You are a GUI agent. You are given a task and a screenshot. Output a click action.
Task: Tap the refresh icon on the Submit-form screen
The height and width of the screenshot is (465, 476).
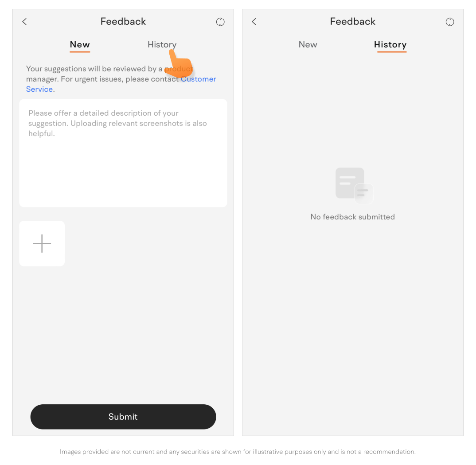[220, 22]
